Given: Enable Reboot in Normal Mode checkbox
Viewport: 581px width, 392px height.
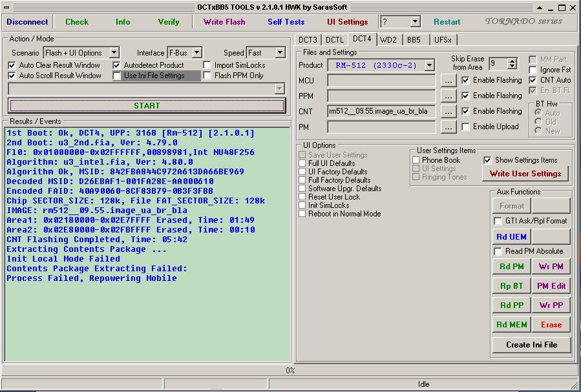Looking at the screenshot, I should (302, 214).
